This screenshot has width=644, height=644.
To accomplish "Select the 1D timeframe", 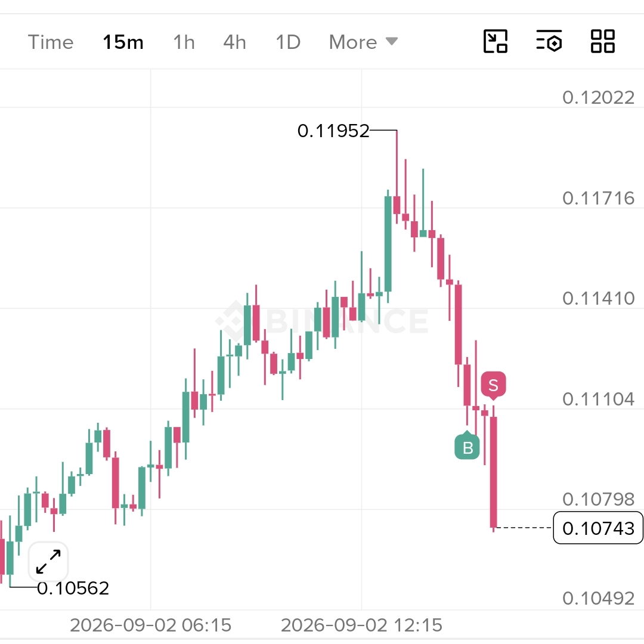I will click(288, 42).
